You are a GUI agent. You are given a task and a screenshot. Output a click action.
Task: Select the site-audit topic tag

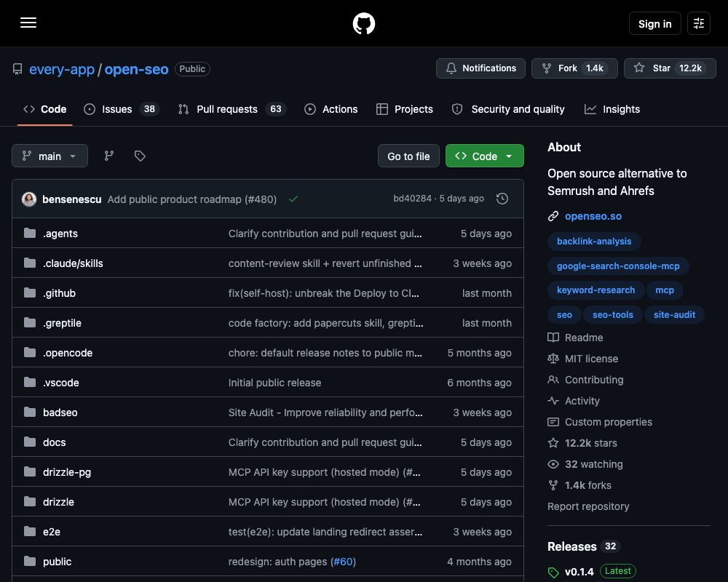coord(674,315)
